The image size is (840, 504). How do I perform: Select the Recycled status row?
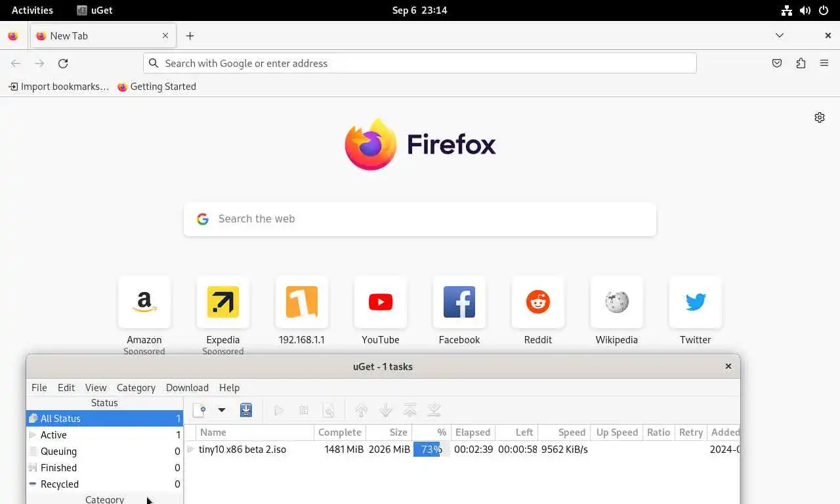point(104,484)
